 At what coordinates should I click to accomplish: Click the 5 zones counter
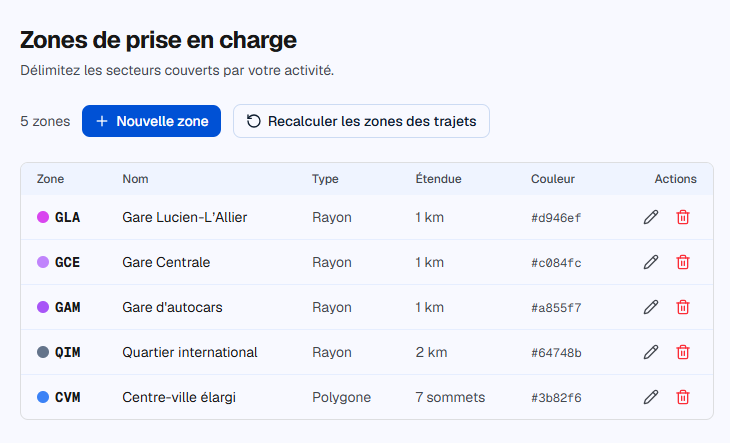click(45, 121)
